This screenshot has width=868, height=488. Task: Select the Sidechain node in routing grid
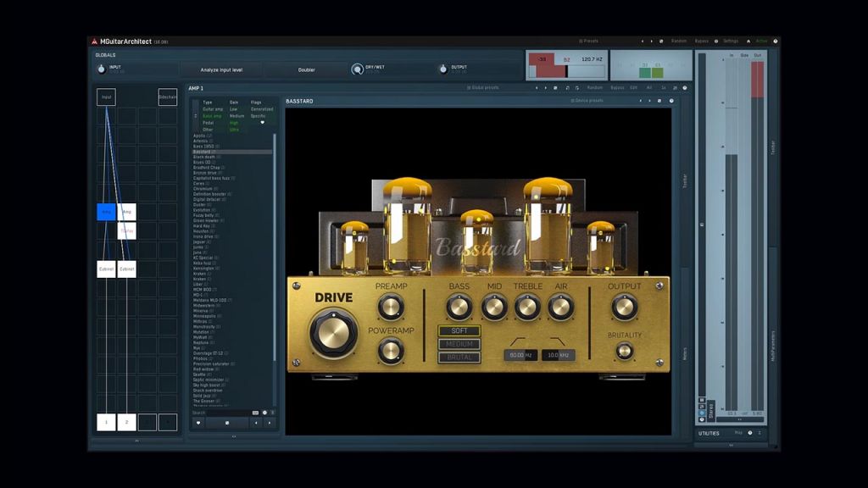(x=168, y=97)
